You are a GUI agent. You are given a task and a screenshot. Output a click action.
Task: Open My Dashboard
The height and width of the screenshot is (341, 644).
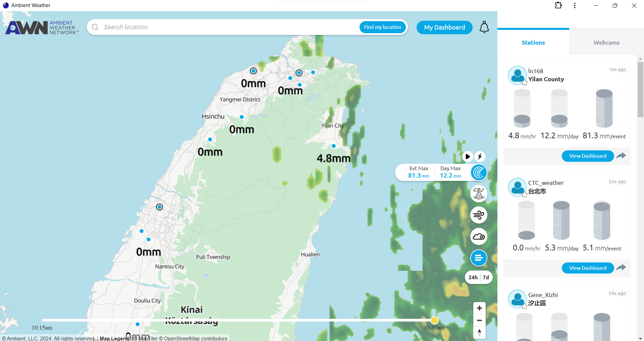444,28
